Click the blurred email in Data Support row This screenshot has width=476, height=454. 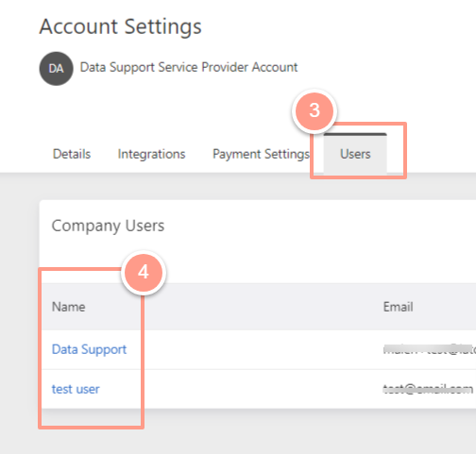(430, 349)
